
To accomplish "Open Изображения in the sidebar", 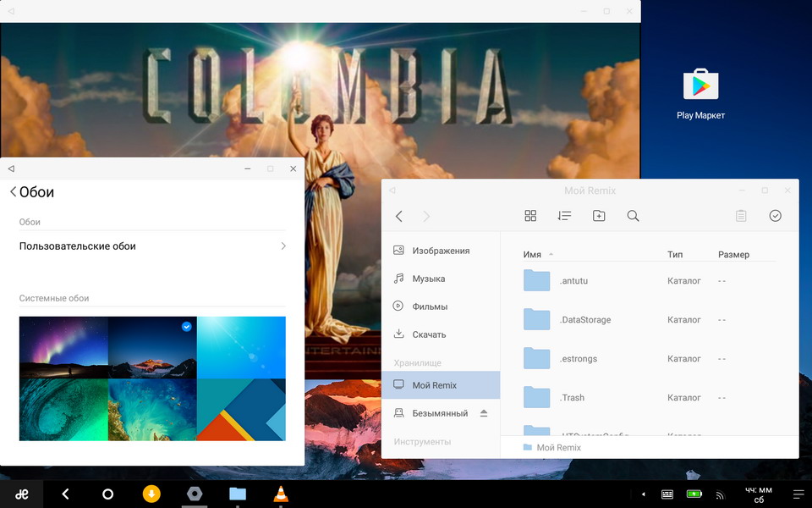I will coord(440,251).
